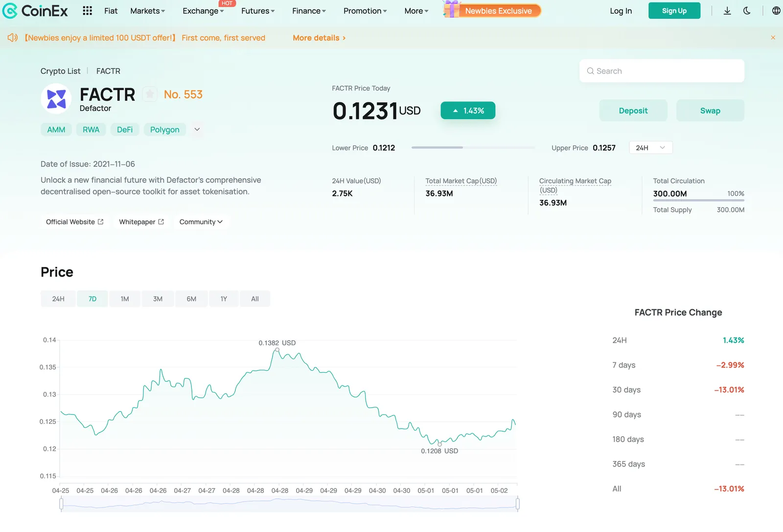Toggle dark mode moon icon
783x532 pixels.
pyautogui.click(x=747, y=11)
